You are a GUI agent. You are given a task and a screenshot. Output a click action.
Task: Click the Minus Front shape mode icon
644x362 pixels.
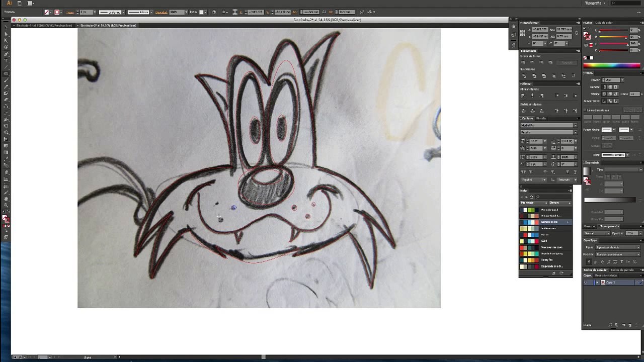point(532,62)
